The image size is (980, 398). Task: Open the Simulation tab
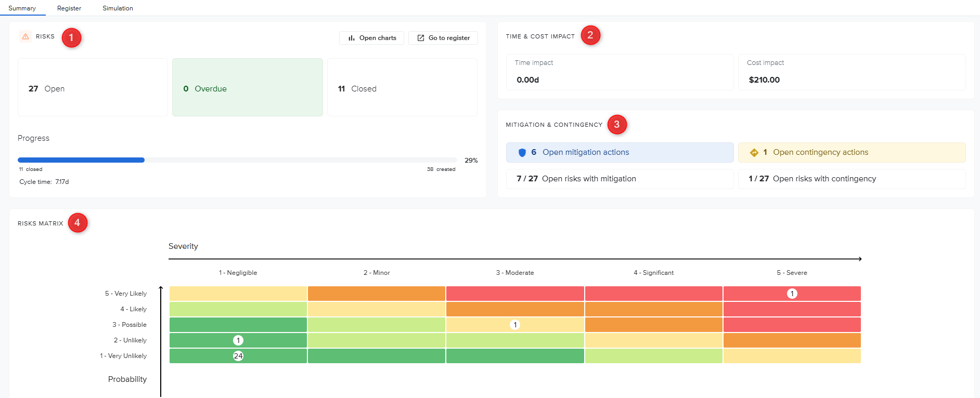118,8
